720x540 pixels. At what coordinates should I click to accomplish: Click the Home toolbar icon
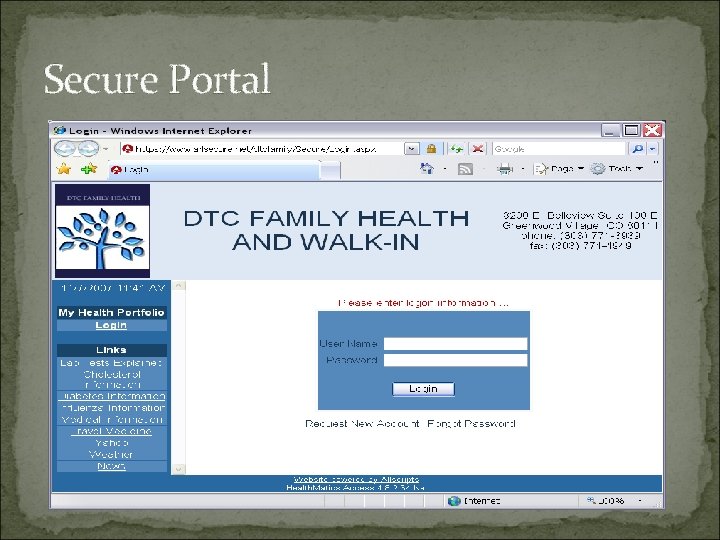tap(427, 169)
